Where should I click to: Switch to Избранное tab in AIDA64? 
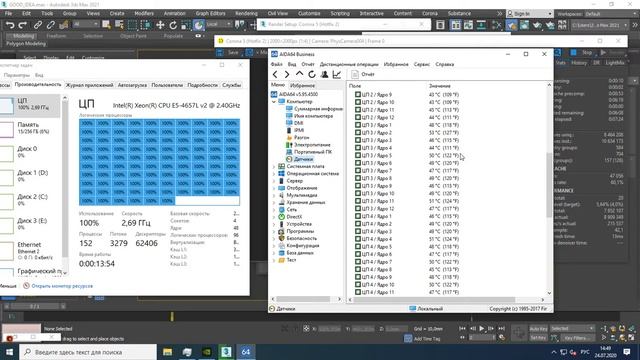coord(302,86)
